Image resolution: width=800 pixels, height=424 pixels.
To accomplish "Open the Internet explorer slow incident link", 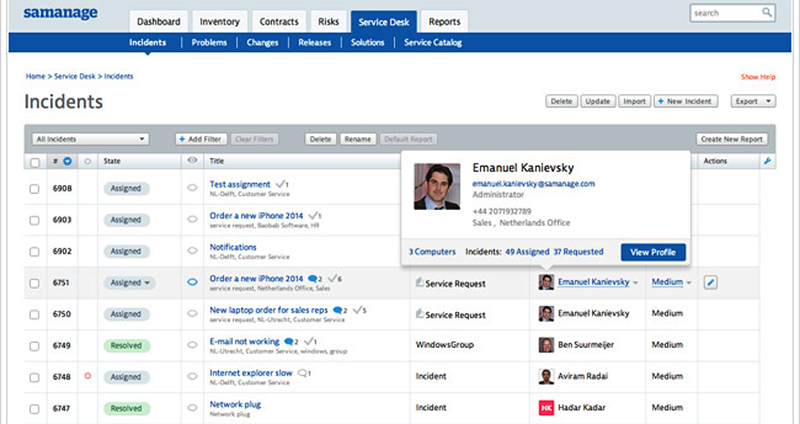I will (250, 372).
